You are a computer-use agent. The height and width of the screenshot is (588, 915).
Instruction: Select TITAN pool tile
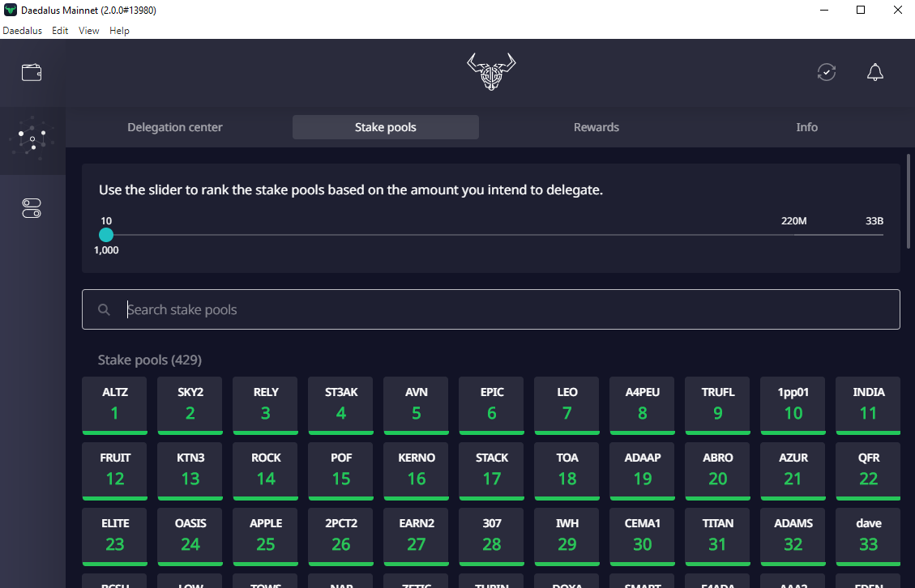click(718, 537)
